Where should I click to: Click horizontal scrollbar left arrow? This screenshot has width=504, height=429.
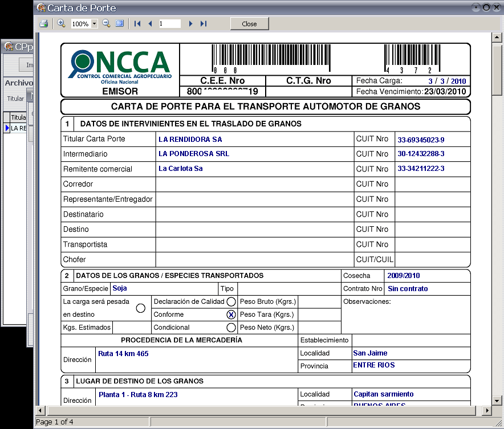click(40, 410)
